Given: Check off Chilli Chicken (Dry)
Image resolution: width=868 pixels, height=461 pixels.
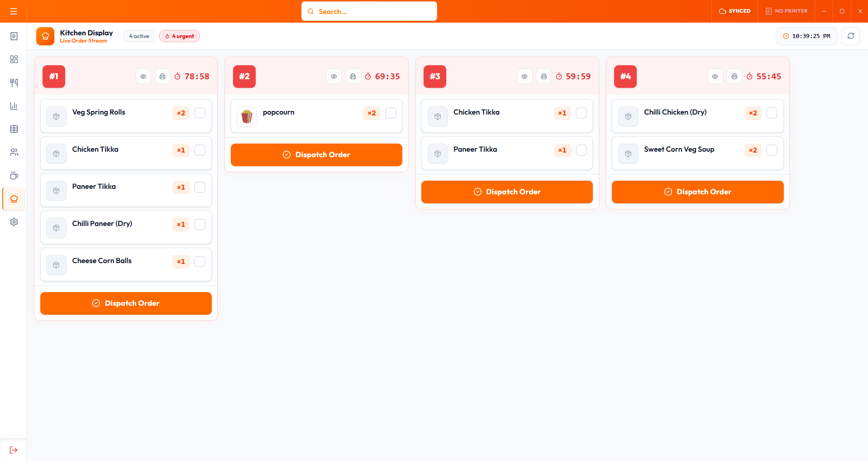Looking at the screenshot, I should 772,113.
